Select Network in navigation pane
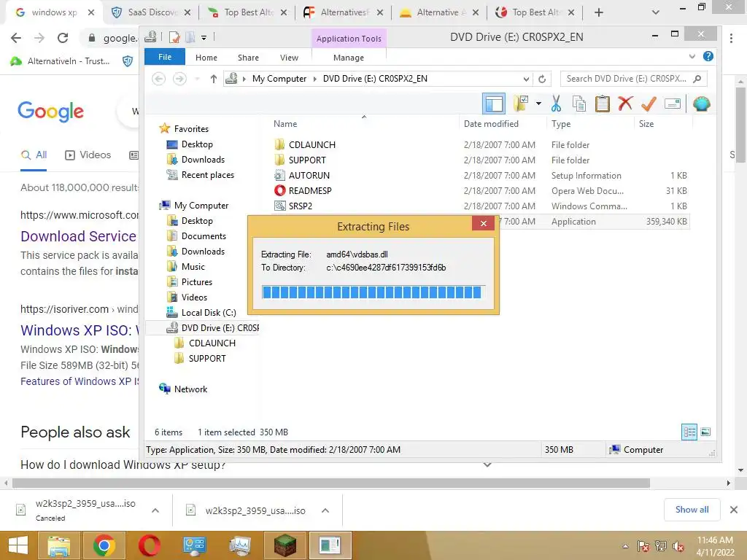Image resolution: width=747 pixels, height=560 pixels. click(x=190, y=389)
